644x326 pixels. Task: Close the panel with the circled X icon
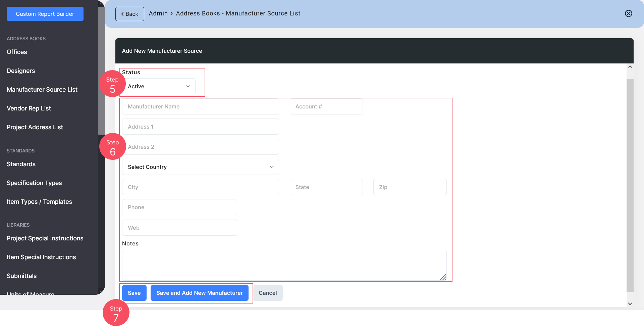pos(629,13)
